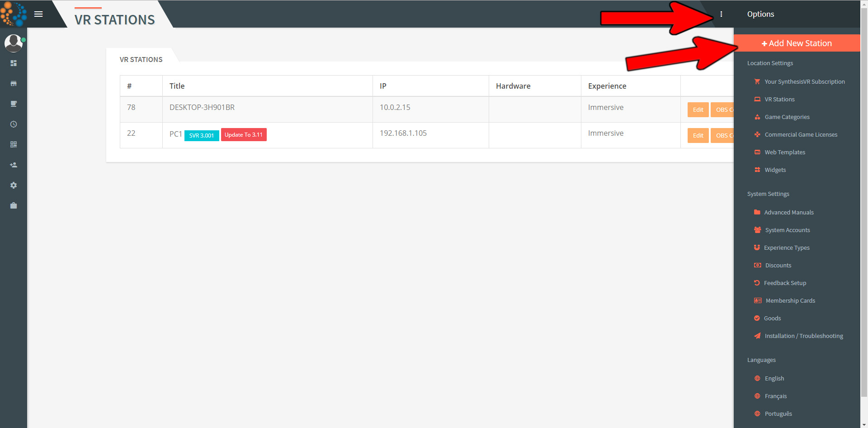Open Commercial Game Licenses link
868x428 pixels.
pos(801,135)
